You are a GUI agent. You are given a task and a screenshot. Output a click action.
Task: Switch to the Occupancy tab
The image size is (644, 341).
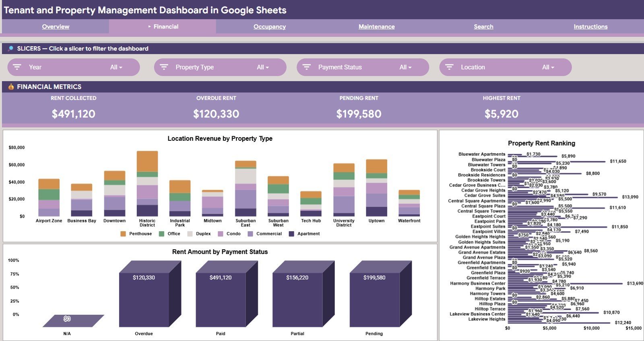pos(270,27)
